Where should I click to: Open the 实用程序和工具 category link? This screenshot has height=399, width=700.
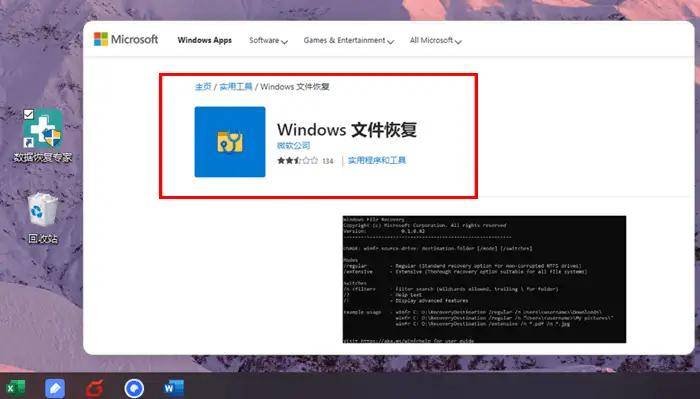click(377, 161)
